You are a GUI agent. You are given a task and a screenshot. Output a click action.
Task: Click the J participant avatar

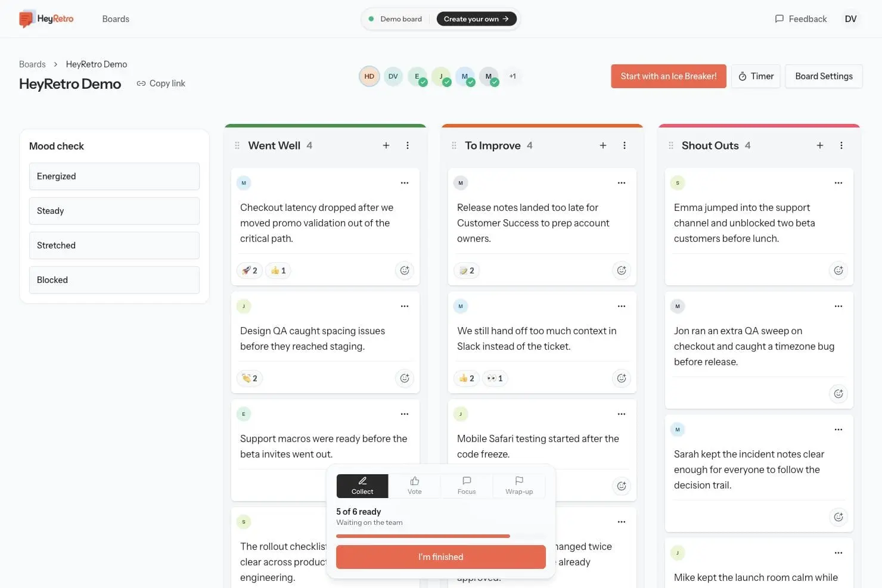tap(441, 76)
